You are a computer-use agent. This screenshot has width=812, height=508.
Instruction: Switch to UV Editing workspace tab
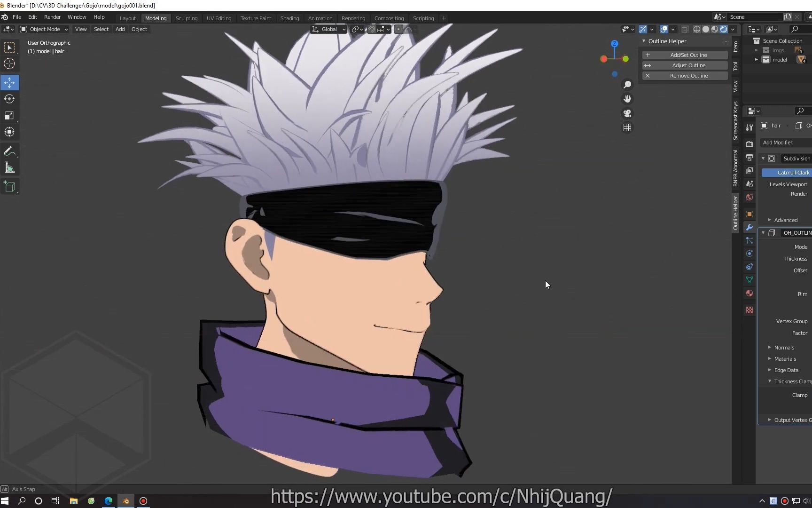tap(219, 18)
